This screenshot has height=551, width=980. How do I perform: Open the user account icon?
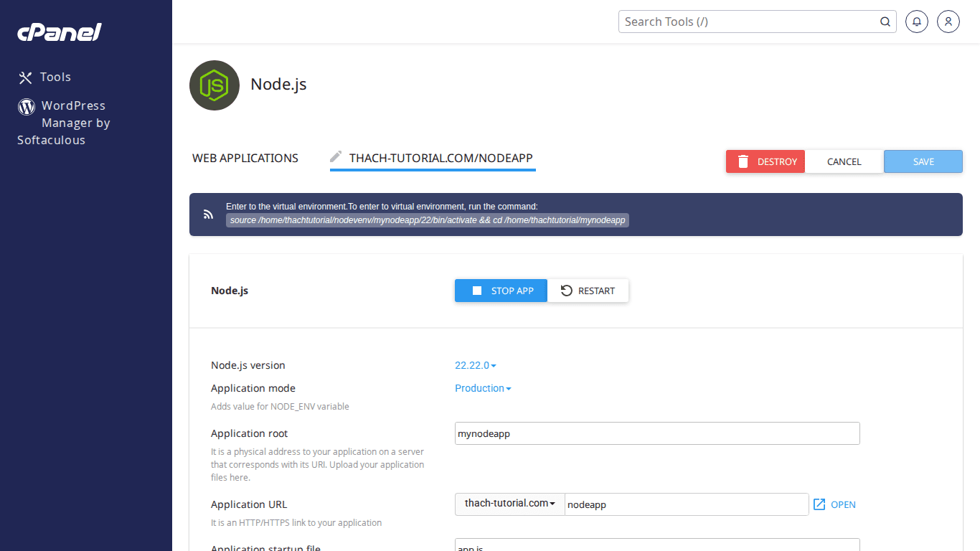pyautogui.click(x=948, y=22)
